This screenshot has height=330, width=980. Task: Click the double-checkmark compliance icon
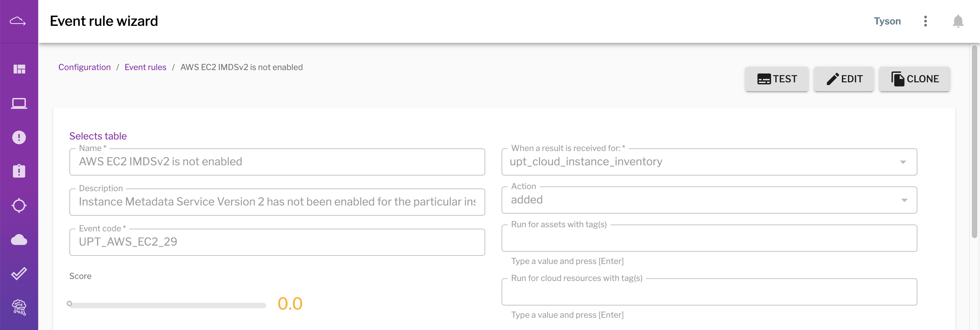tap(19, 273)
